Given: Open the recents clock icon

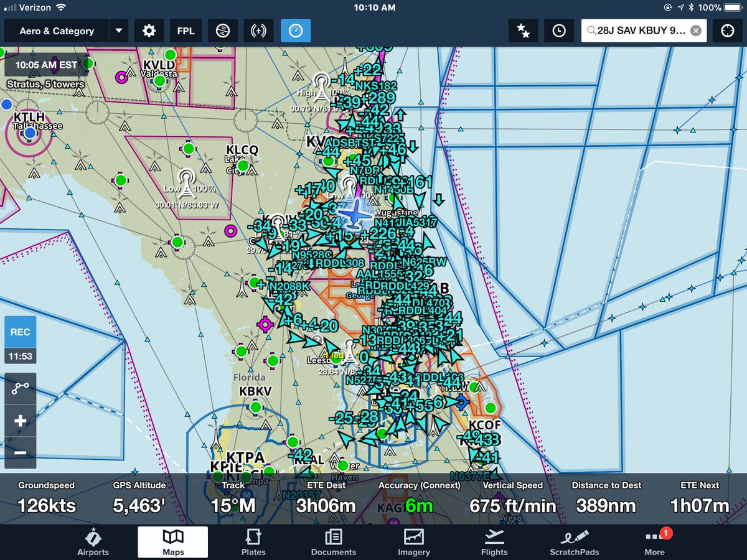Looking at the screenshot, I should [x=559, y=30].
